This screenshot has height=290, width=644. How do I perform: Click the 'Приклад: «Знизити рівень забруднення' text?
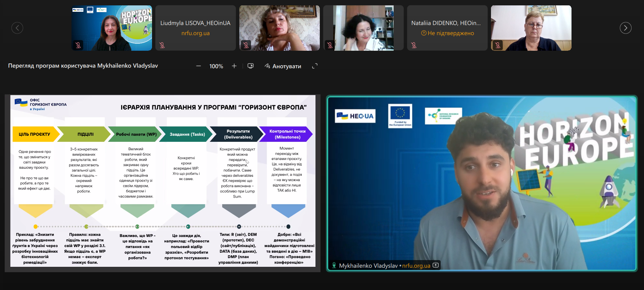click(x=35, y=248)
